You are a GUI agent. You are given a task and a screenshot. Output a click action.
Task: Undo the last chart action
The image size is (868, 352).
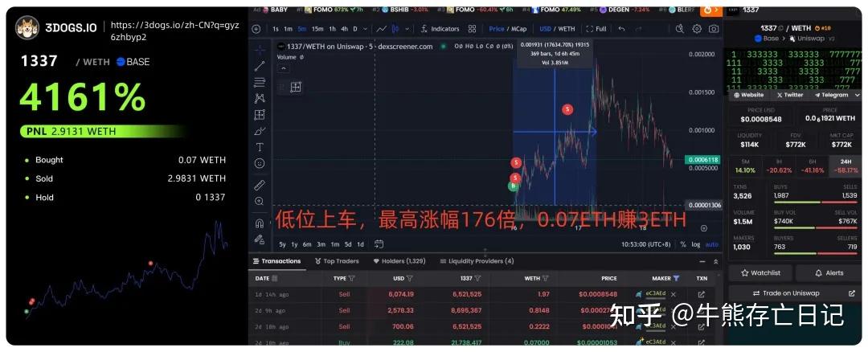[621, 29]
